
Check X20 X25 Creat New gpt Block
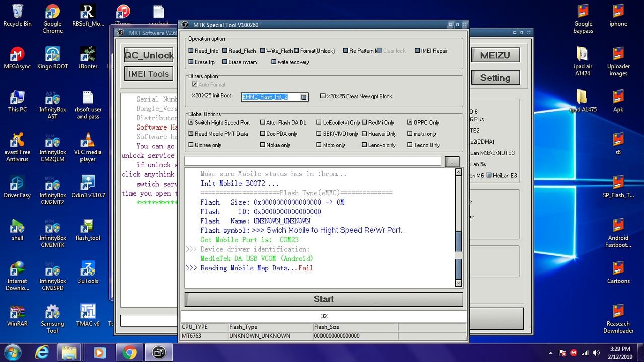[323, 96]
